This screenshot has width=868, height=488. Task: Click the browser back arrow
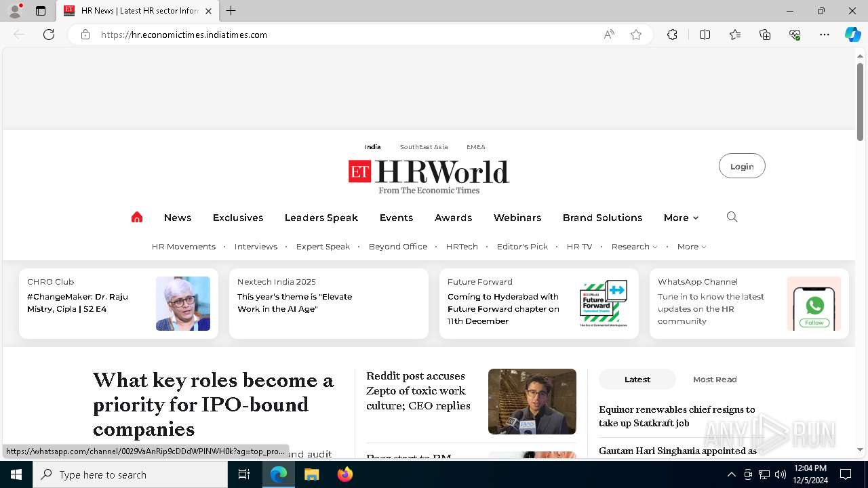coord(19,35)
